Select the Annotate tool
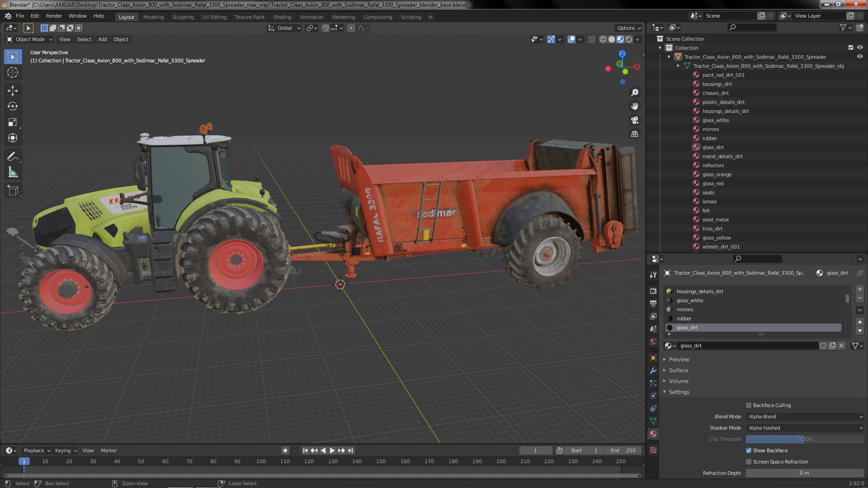The height and width of the screenshot is (488, 868). click(13, 157)
